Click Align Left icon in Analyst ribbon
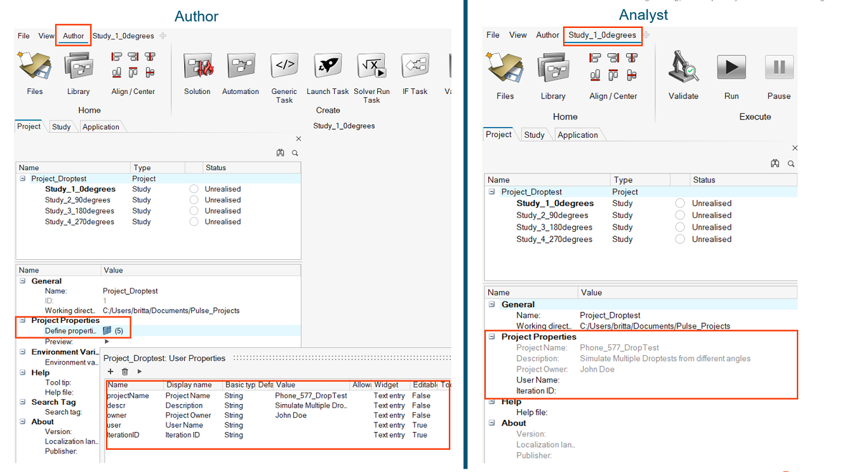Viewport: 868px width, 472px height. tap(595, 58)
